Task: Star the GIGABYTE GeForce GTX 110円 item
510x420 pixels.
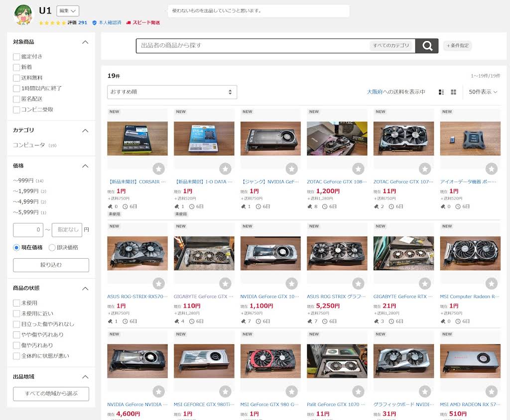Action: pos(225,284)
